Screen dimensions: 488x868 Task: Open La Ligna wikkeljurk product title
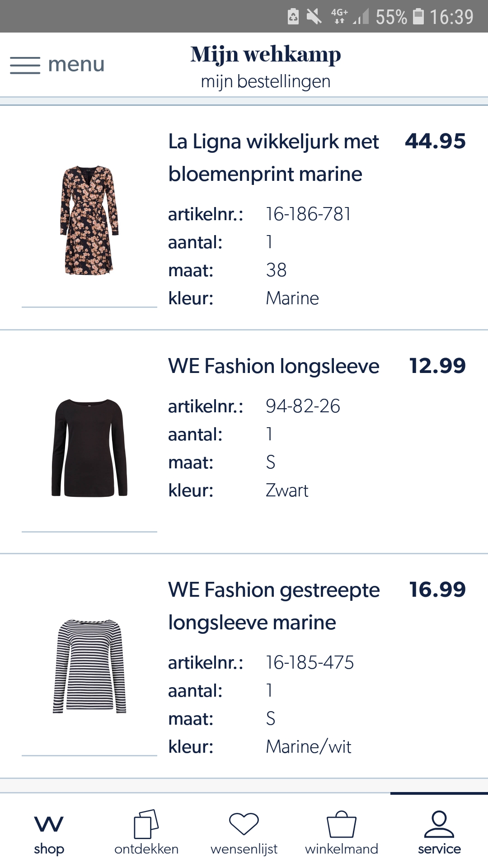(273, 157)
